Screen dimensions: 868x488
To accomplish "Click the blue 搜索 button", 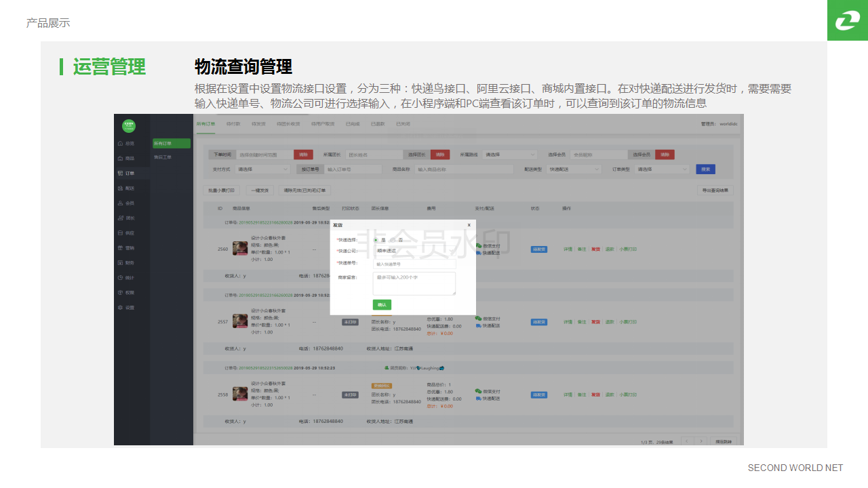I will click(x=706, y=169).
